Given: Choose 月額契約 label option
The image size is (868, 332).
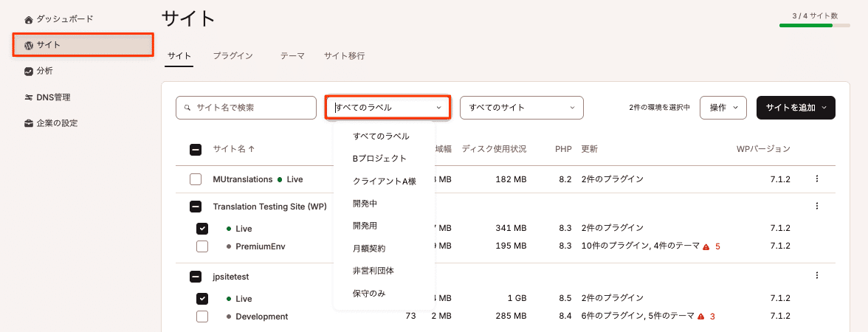Looking at the screenshot, I should (369, 249).
